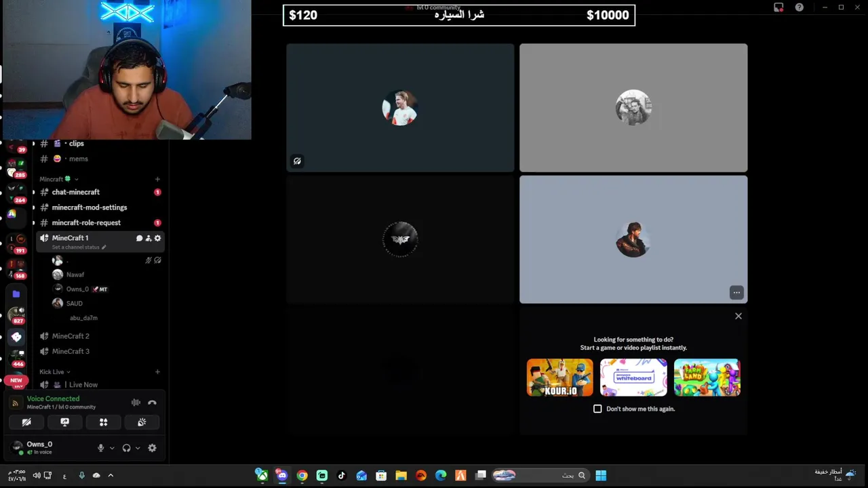Edit the channel status pencil icon
Screen dimensions: 868x488
104,247
